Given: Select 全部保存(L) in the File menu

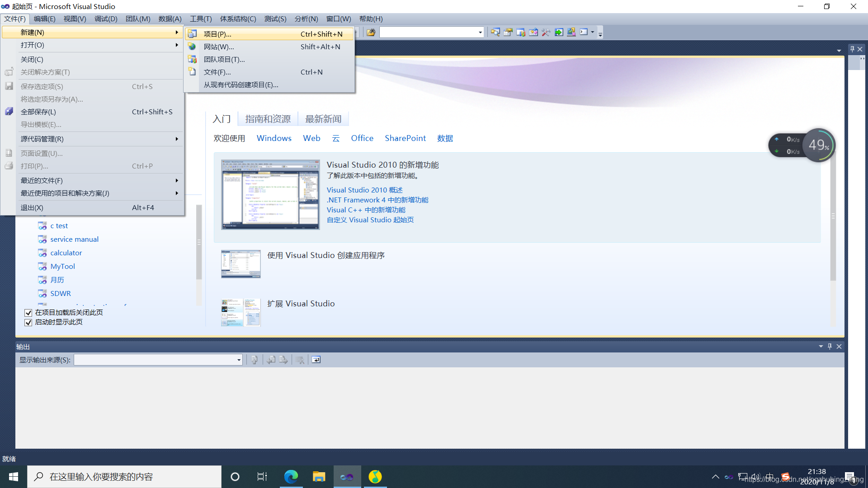Looking at the screenshot, I should [x=38, y=112].
